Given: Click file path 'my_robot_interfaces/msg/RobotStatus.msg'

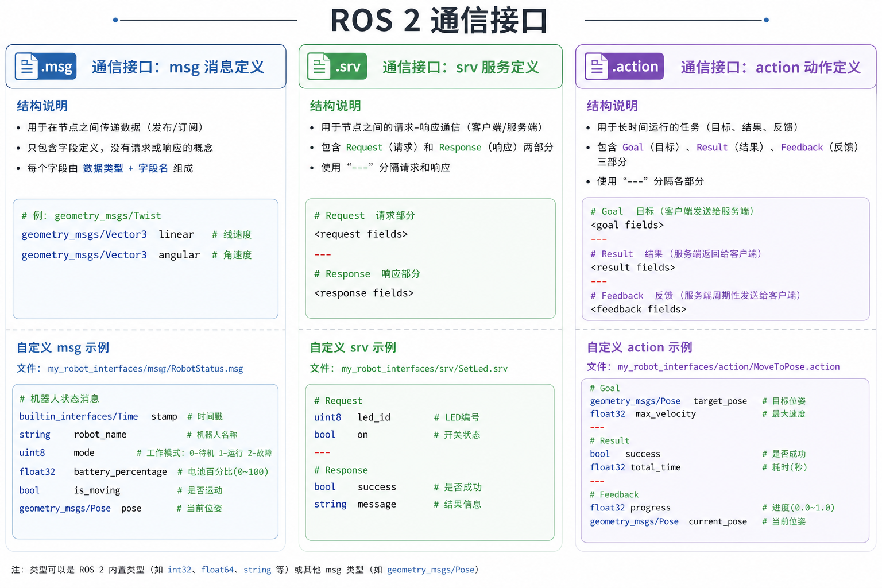Looking at the screenshot, I should tap(145, 369).
